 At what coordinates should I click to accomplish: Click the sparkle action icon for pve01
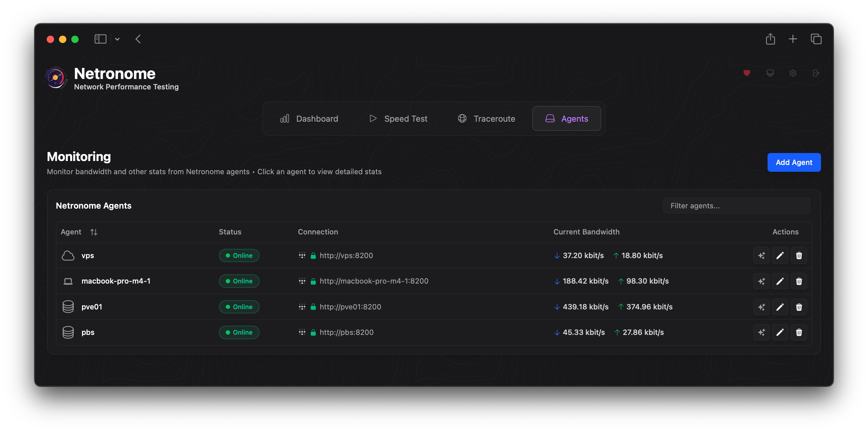[x=761, y=307]
